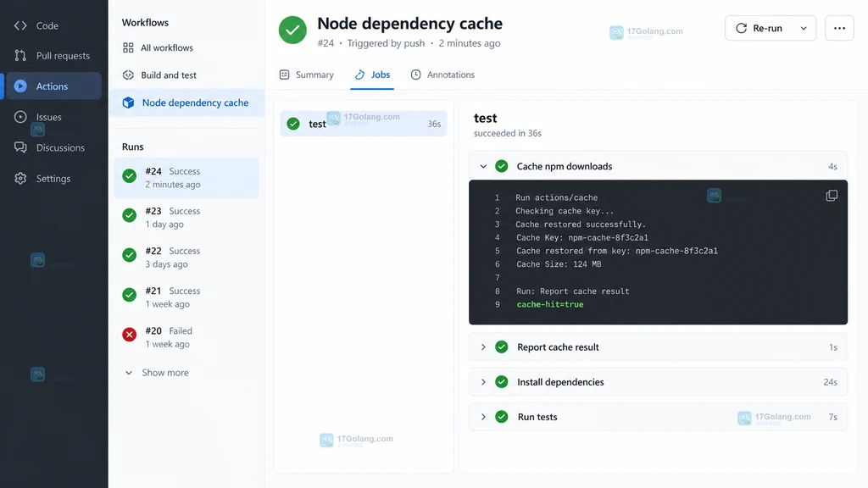Select run #24 Success from two minutes ago
Viewport: 868px width, 488px height.
[x=186, y=178]
